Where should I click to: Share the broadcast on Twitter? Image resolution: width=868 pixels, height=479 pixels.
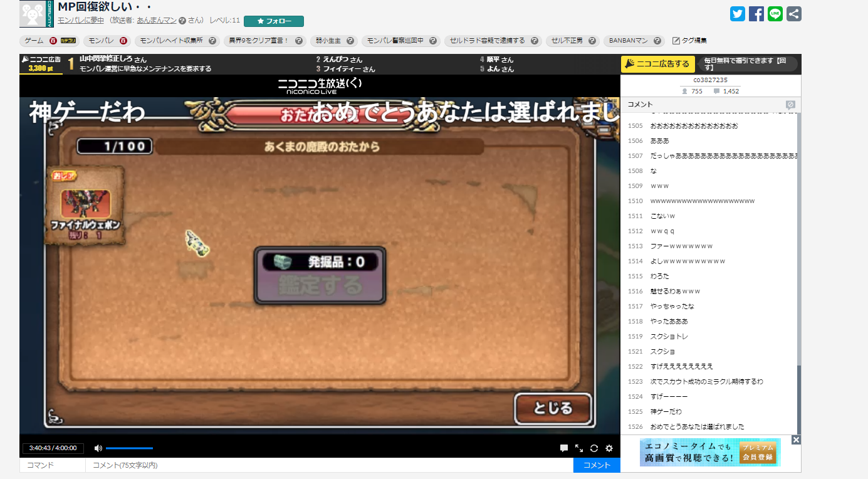(738, 14)
